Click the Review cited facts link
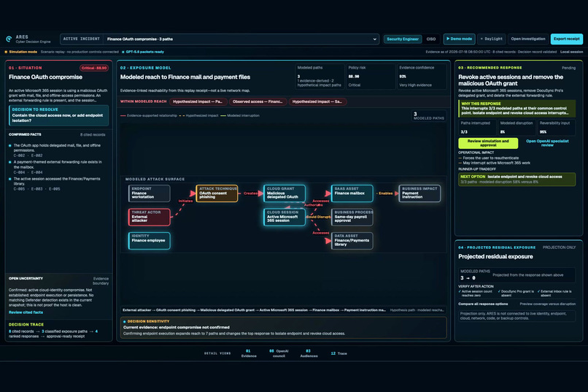Image resolution: width=588 pixels, height=392 pixels. click(26, 312)
